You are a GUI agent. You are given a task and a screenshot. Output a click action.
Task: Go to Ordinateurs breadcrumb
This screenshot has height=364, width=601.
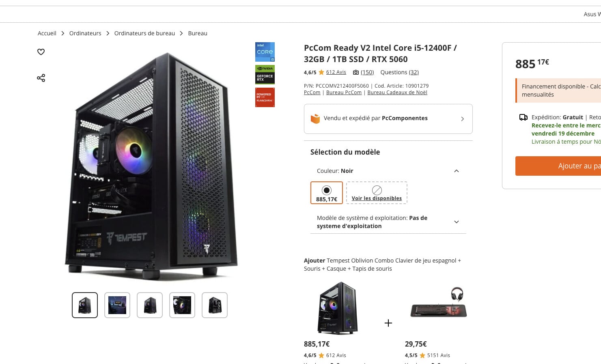point(85,33)
